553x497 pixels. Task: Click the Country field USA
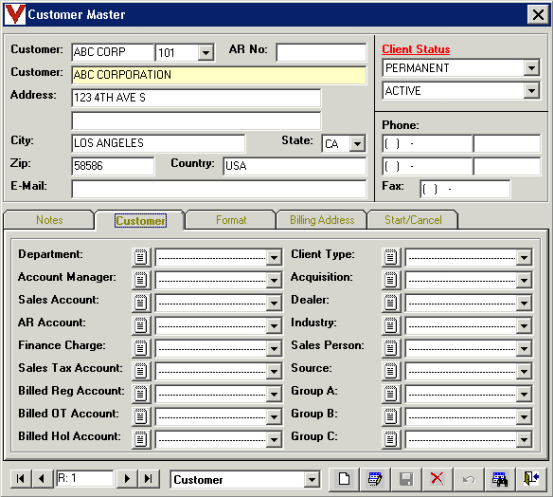pos(294,166)
